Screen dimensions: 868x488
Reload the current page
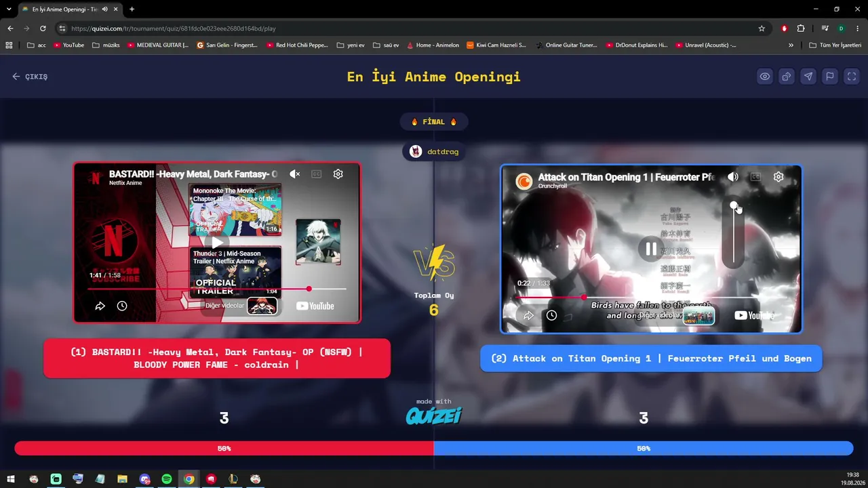pos(43,28)
